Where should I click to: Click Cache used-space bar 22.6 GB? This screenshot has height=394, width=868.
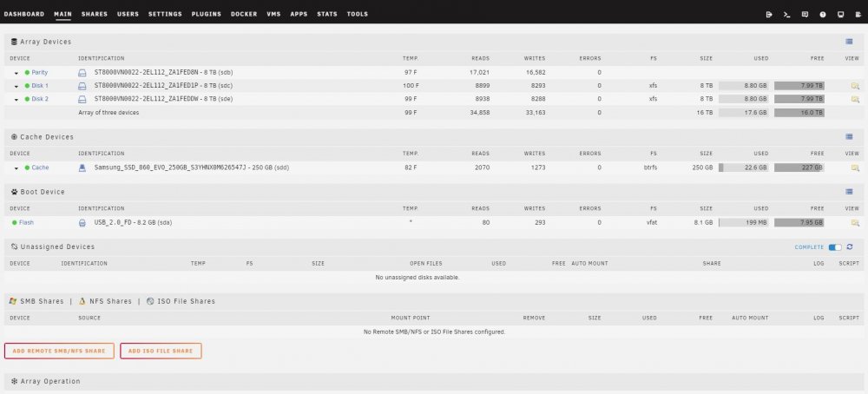[744, 167]
